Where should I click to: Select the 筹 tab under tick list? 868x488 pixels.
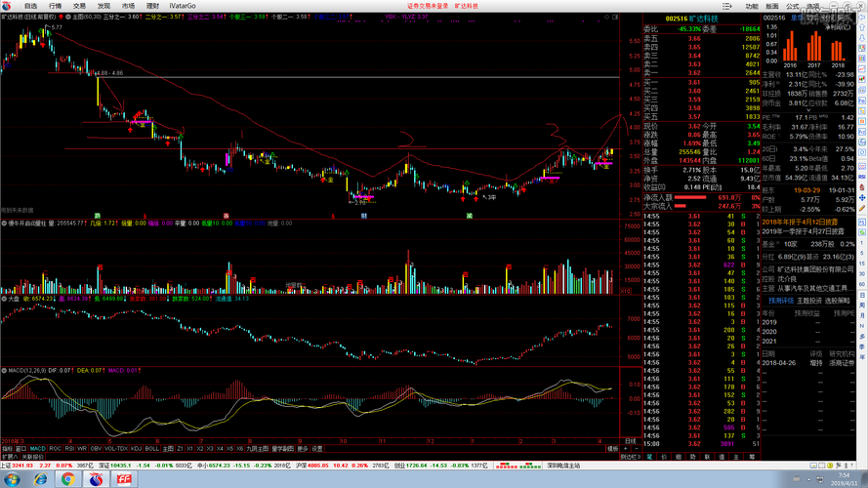click(x=751, y=457)
